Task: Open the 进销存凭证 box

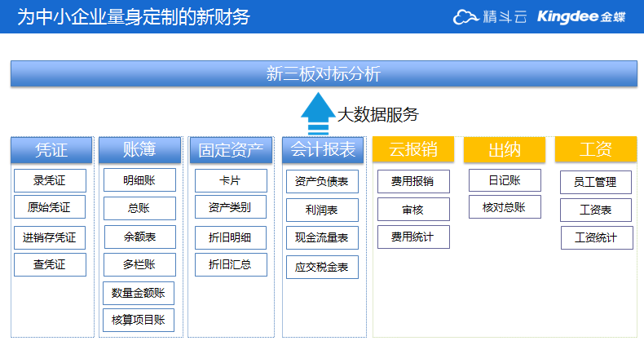Action: pyautogui.click(x=50, y=237)
